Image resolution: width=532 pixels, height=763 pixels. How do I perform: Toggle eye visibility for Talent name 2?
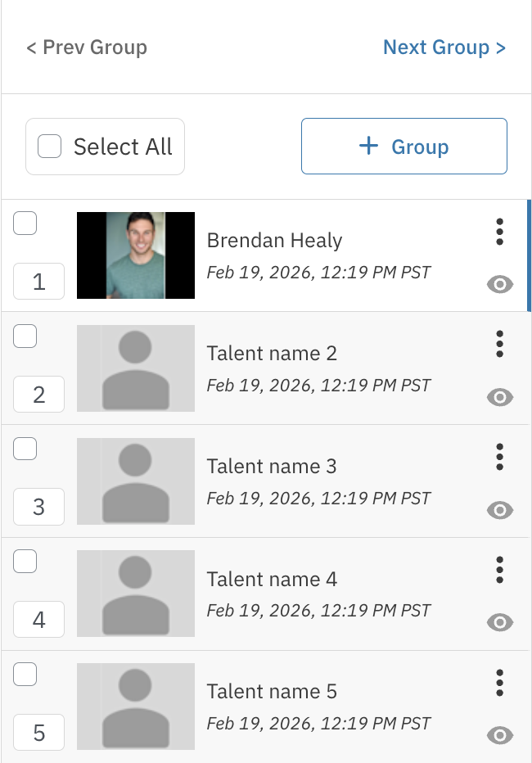499,397
